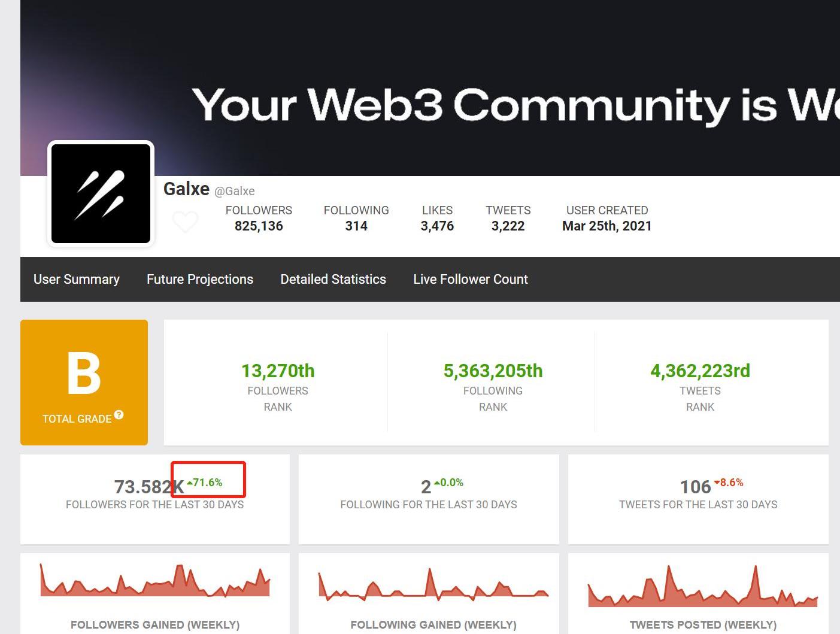Click the following count 314
Screen dimensions: 840x634
point(356,226)
